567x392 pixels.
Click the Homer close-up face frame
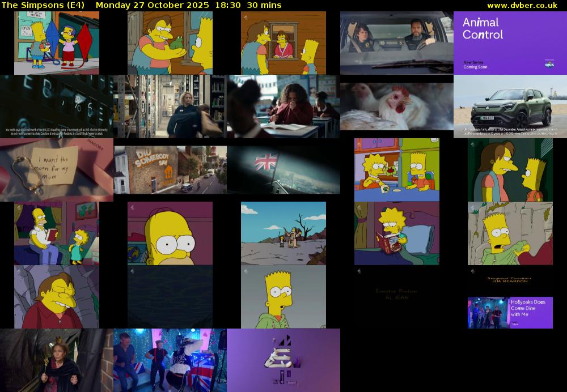click(x=169, y=232)
